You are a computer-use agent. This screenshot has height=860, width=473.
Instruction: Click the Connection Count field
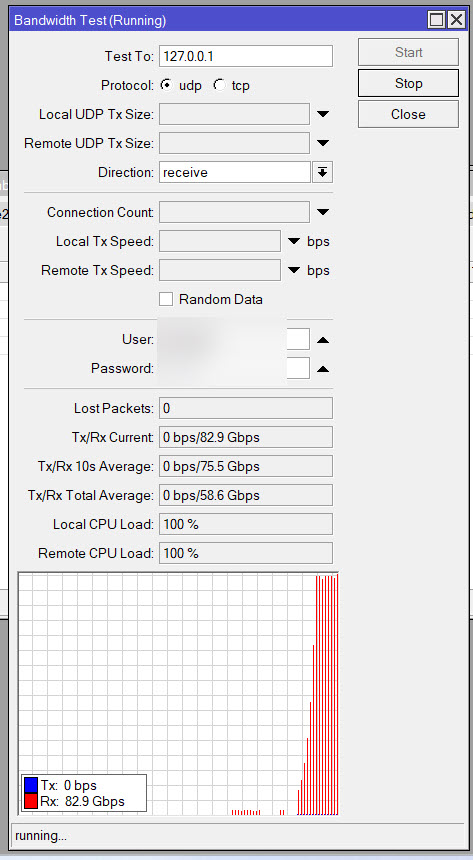(x=234, y=212)
